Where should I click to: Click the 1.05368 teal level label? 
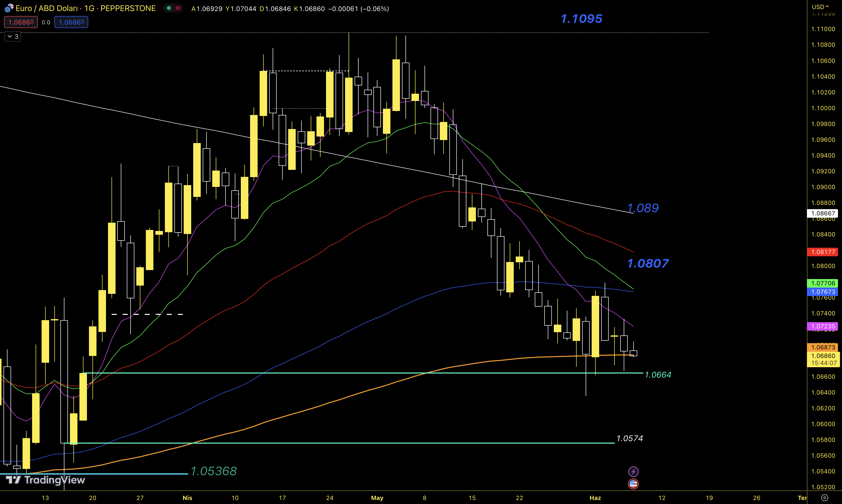pyautogui.click(x=213, y=471)
